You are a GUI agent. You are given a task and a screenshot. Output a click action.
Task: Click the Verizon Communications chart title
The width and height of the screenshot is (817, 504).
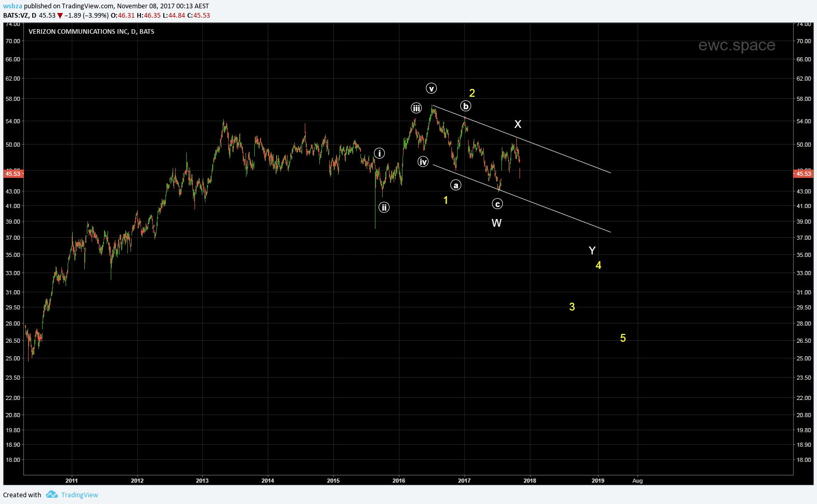[91, 32]
